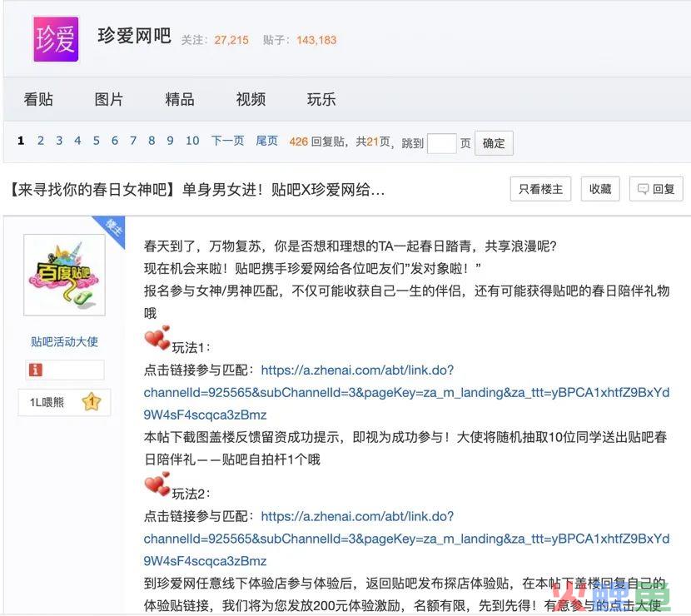691x616 pixels.
Task: Open page 5 in pagination
Action: [x=96, y=141]
